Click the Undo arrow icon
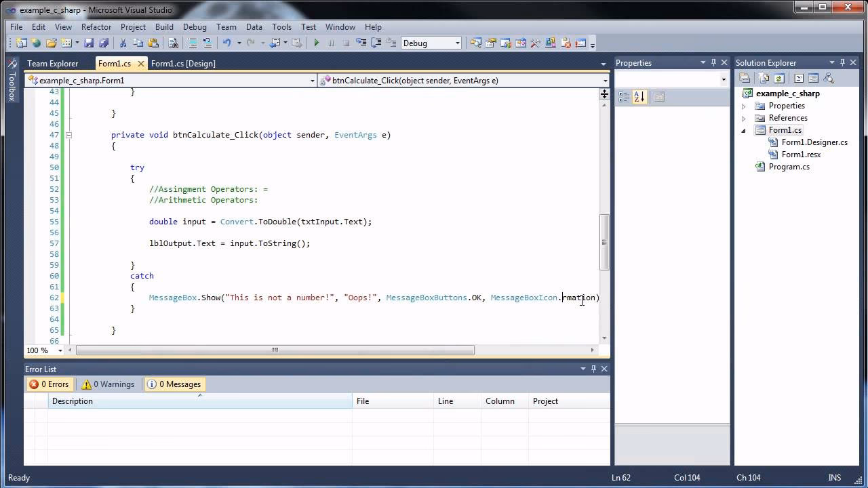Screen dimensions: 868x488 coord(226,43)
